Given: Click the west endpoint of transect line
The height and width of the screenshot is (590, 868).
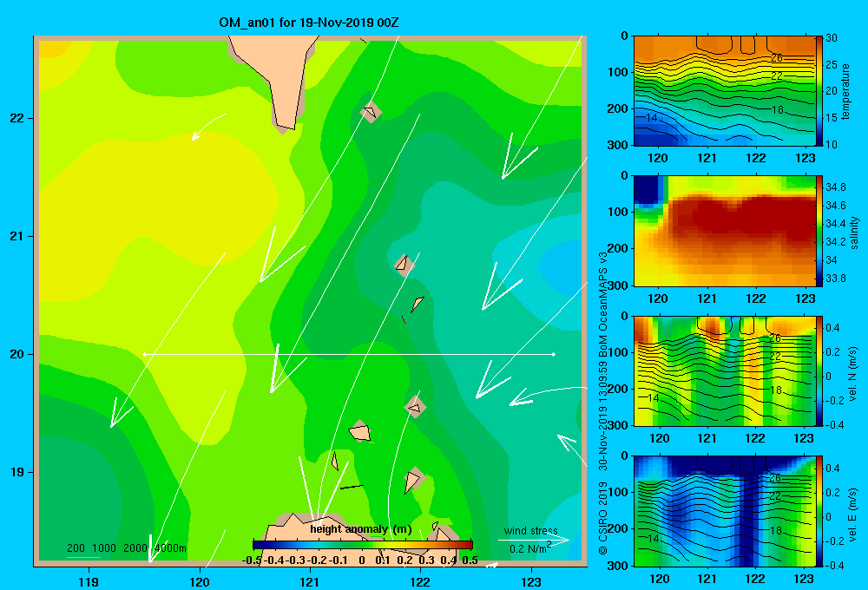Looking at the screenshot, I should click(144, 354).
